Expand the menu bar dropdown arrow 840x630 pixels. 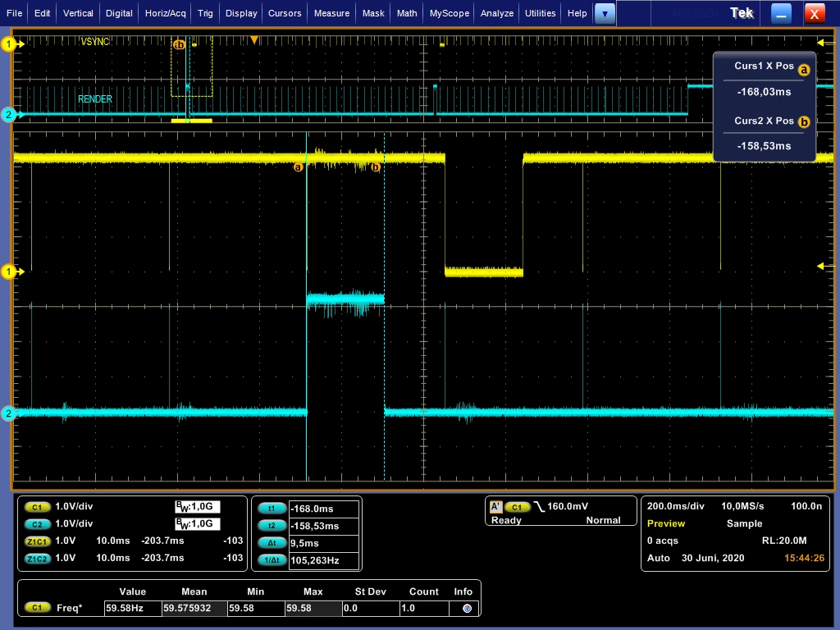pyautogui.click(x=605, y=13)
